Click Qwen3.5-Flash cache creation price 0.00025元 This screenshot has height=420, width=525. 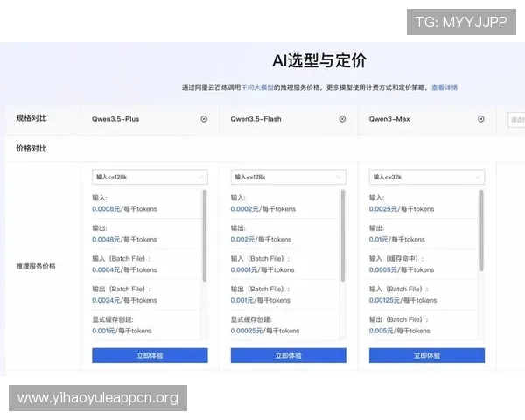[247, 331]
